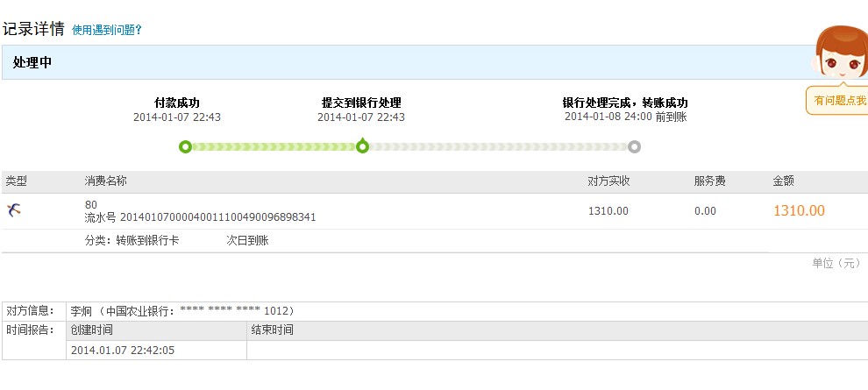Click the 对方实收 column header

(608, 181)
